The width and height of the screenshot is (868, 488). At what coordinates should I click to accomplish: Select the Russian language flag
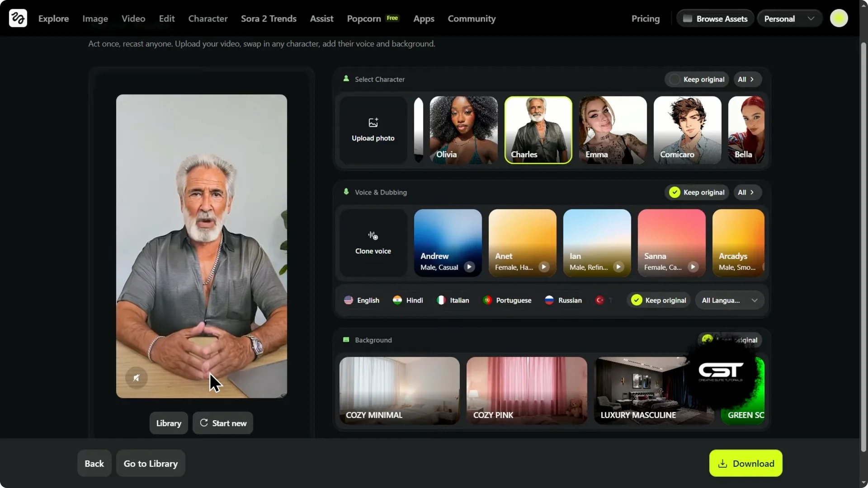[549, 300]
